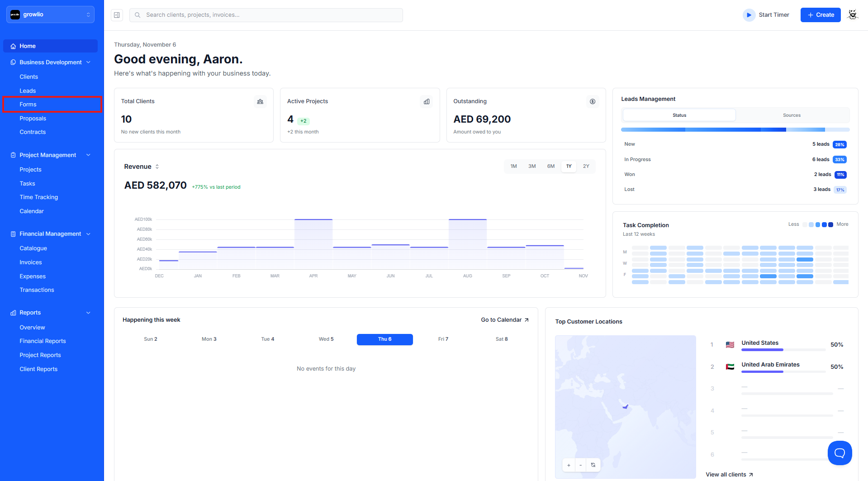Open the growlio workspace switcher
Viewport: 868px width, 481px height.
point(51,14)
